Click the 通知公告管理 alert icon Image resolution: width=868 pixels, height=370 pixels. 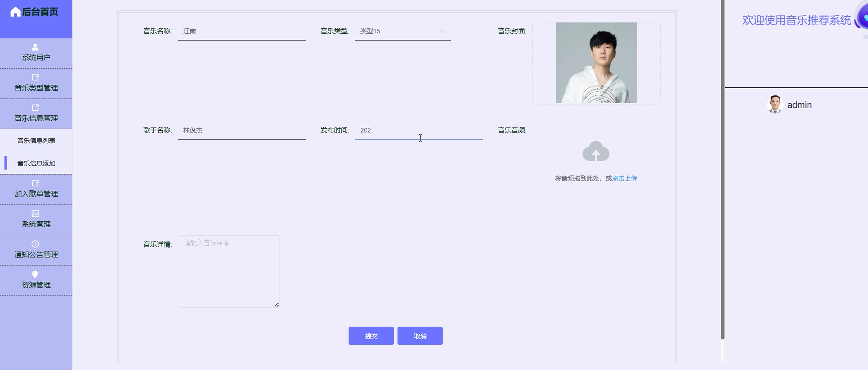35,244
